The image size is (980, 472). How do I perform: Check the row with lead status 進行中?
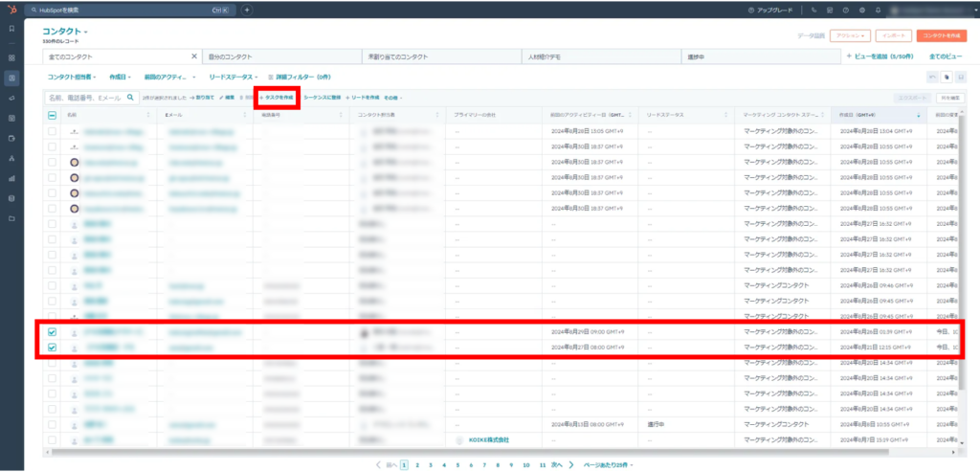52,424
